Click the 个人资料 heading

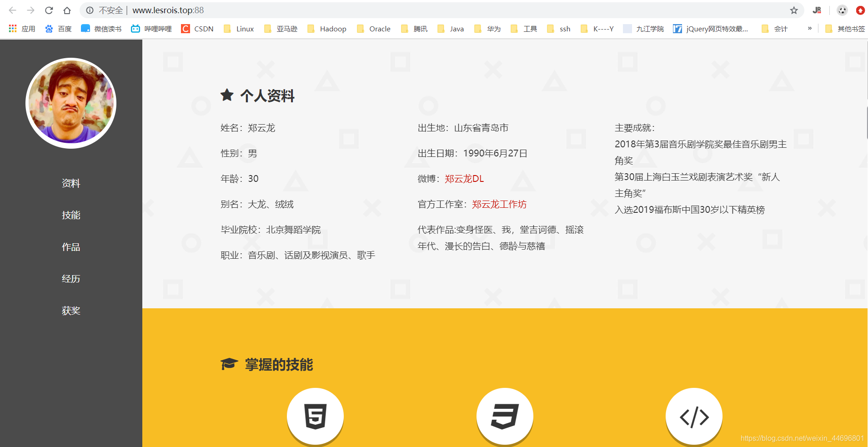[267, 95]
